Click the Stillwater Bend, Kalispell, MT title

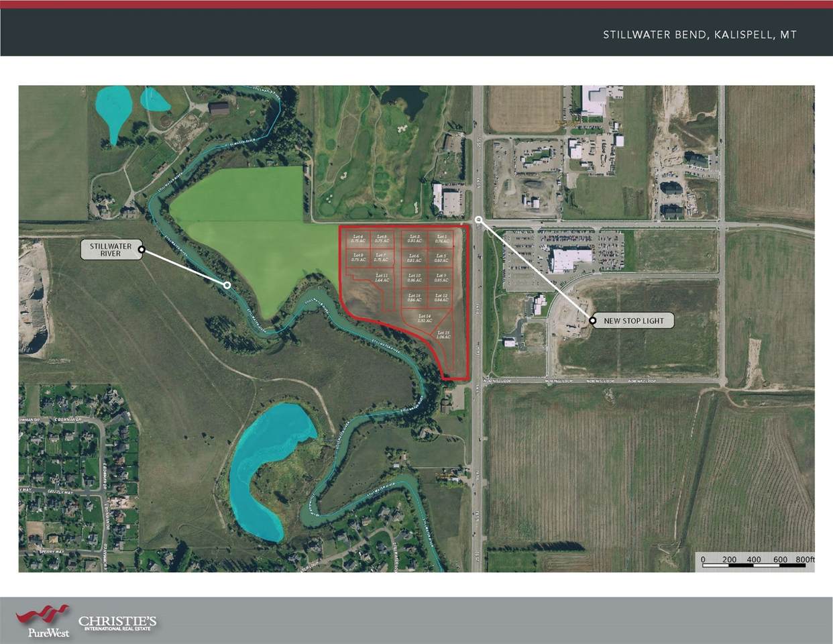coord(699,35)
